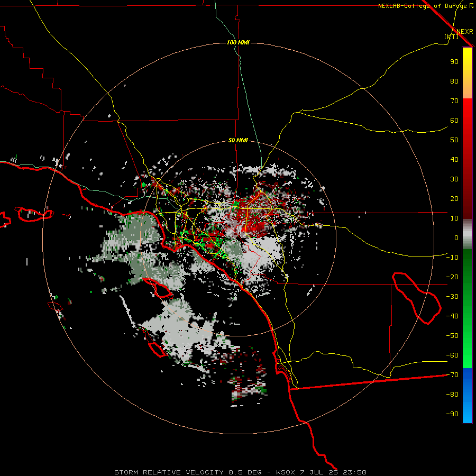Image resolution: width=476 pixels, height=476 pixels.
Task: Click the 'KSOX' station identifier in caption
Action: pyautogui.click(x=286, y=472)
